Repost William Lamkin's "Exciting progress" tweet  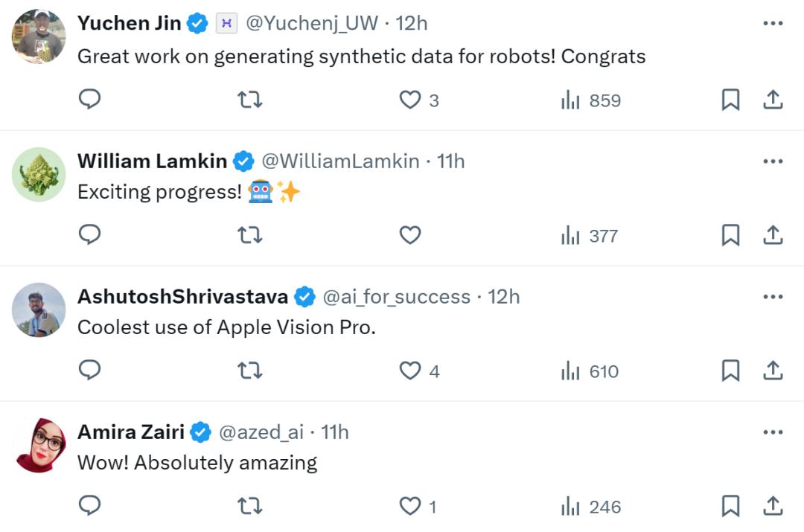click(249, 235)
